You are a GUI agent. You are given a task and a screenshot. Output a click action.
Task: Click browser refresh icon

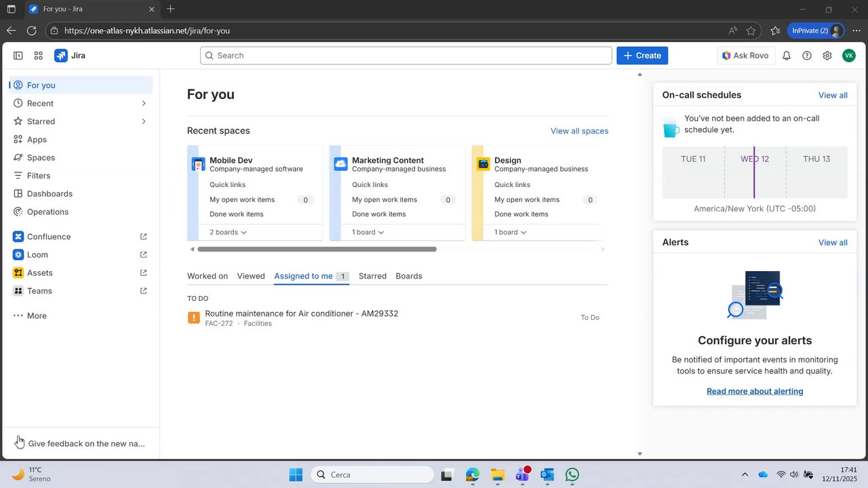(31, 30)
